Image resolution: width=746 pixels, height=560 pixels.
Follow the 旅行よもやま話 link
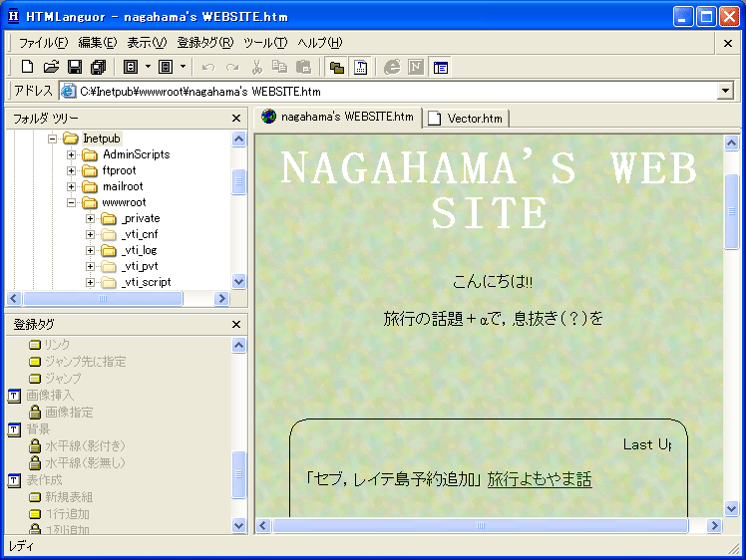(539, 480)
